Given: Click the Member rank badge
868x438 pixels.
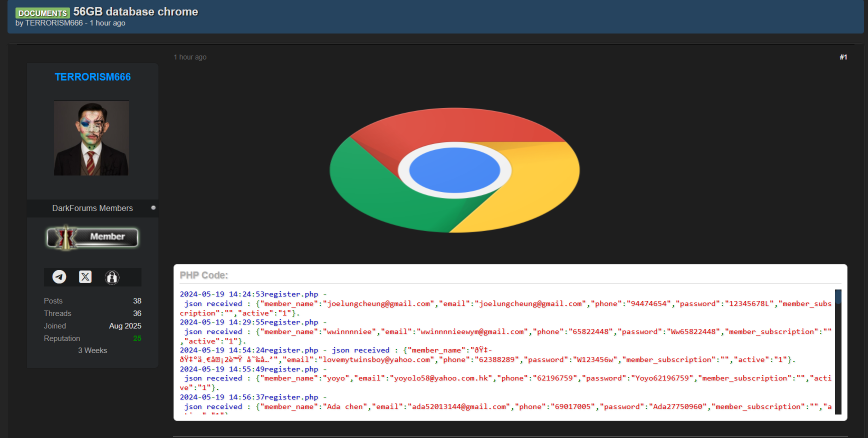Looking at the screenshot, I should 92,237.
